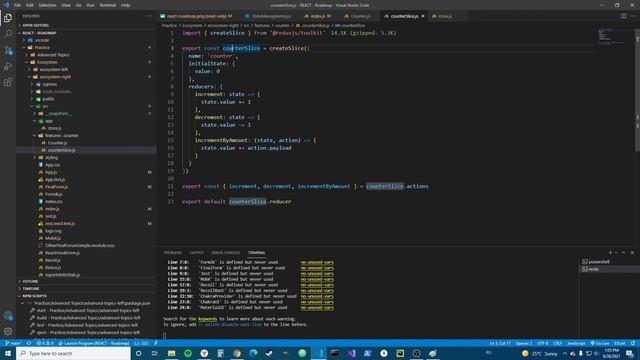Viewport: 640px width, 360px height.
Task: Expand the cypress folder
Action: pyautogui.click(x=50, y=84)
